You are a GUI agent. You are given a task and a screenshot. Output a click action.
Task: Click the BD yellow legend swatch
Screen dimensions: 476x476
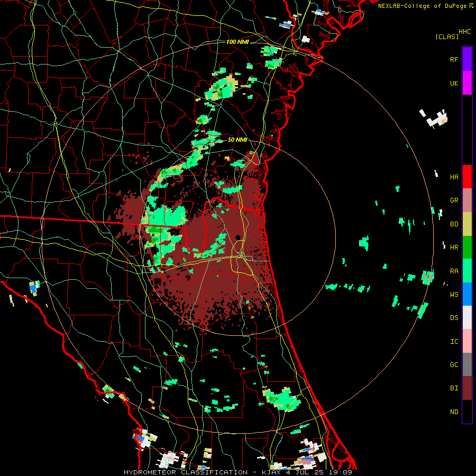click(467, 224)
